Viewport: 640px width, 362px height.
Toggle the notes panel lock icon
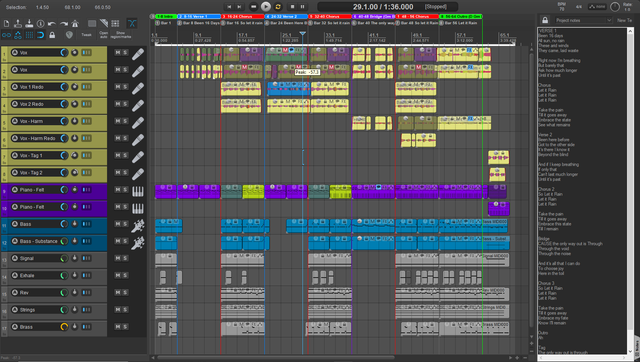point(545,20)
